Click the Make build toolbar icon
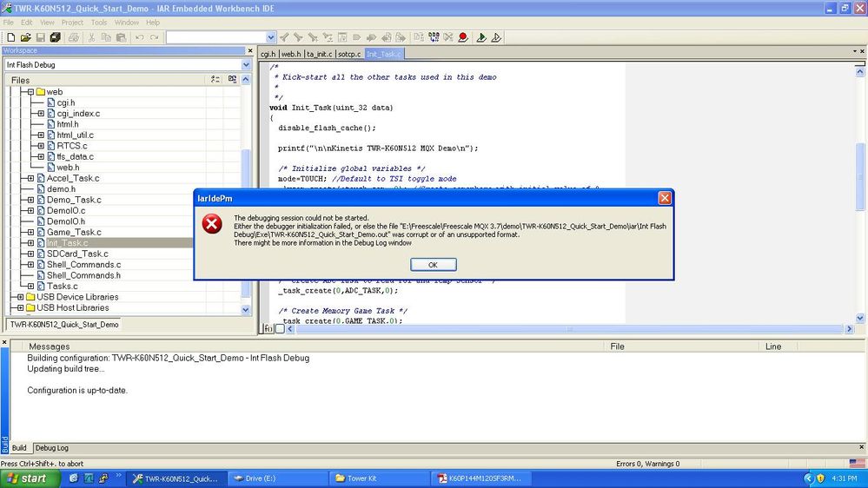Screen dimensions: 868x488 pyautogui.click(x=434, y=37)
